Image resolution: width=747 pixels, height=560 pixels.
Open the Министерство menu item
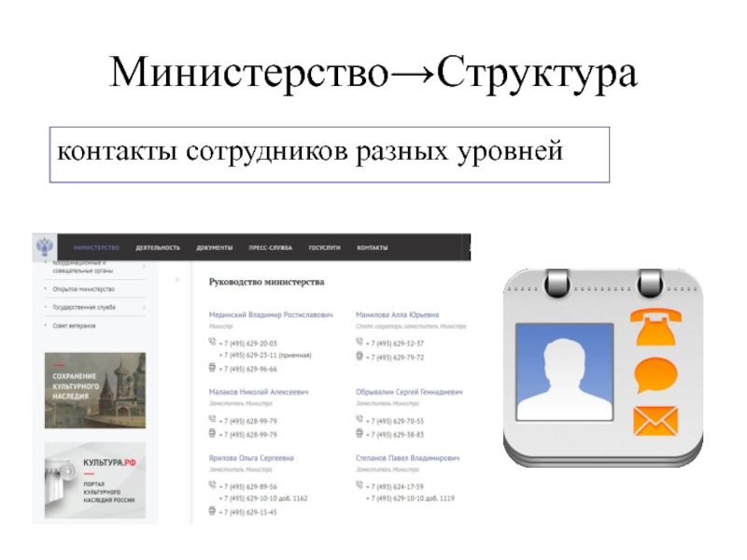96,248
